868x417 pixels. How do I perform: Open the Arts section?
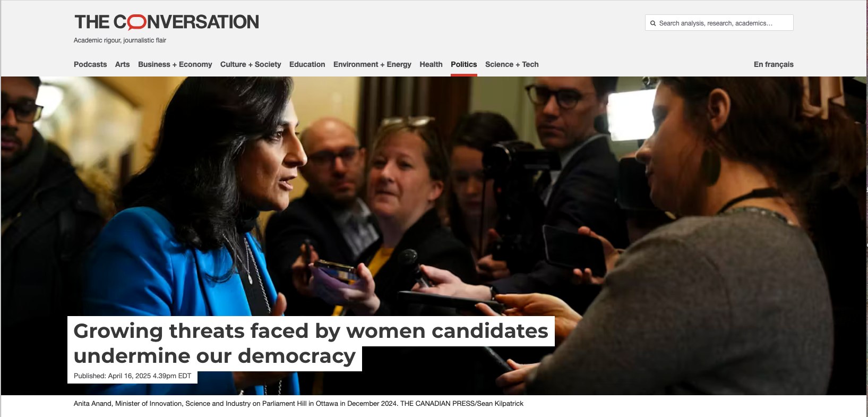[x=123, y=64]
